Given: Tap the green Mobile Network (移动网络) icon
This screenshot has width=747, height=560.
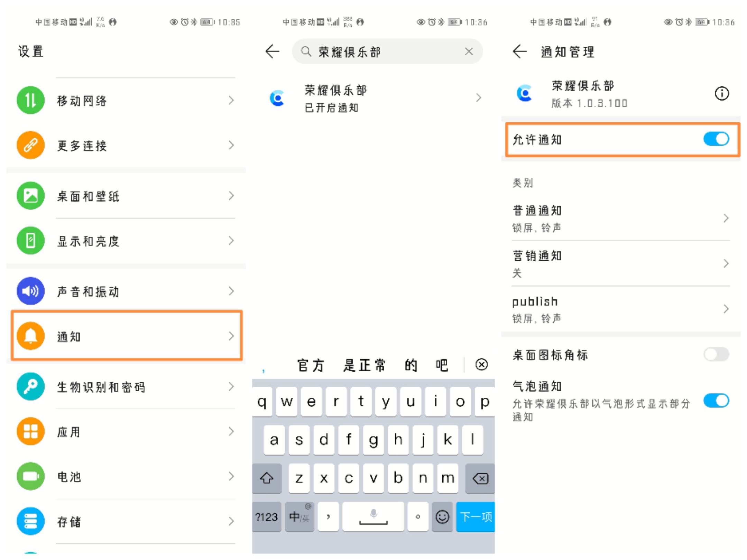Looking at the screenshot, I should [x=30, y=100].
